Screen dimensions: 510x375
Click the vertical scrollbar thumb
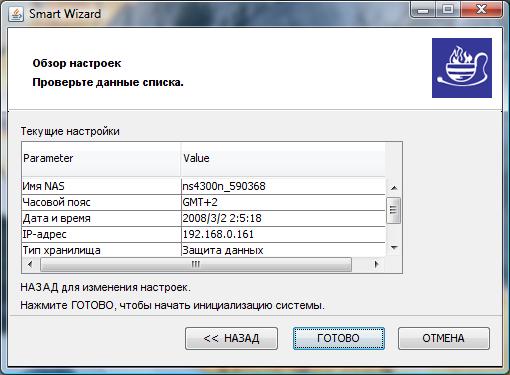click(x=393, y=210)
